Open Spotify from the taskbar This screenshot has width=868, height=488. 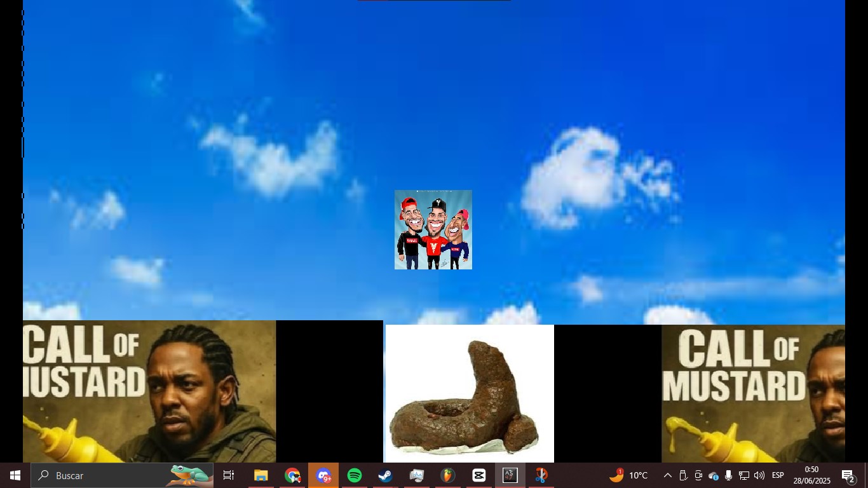click(x=355, y=475)
